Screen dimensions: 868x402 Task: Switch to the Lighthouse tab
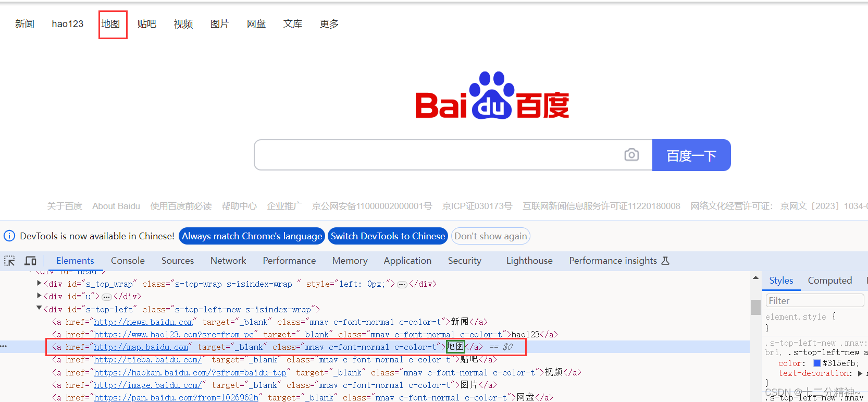(x=529, y=261)
